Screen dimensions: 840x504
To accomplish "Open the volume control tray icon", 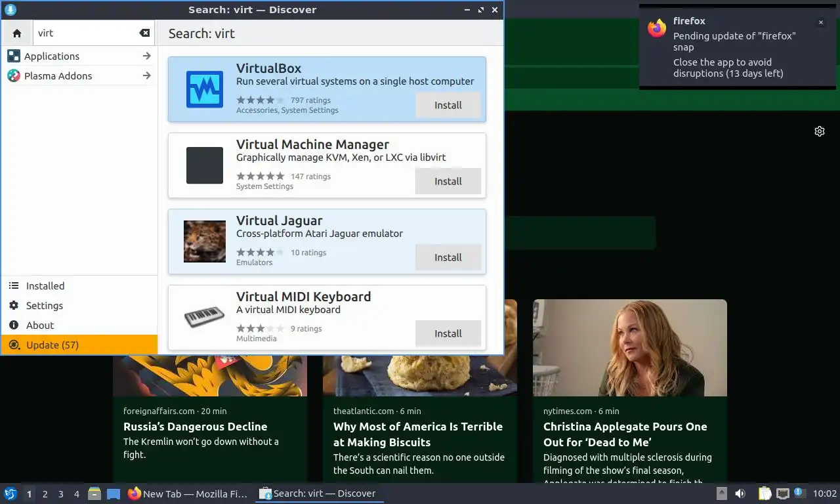I will [x=740, y=493].
